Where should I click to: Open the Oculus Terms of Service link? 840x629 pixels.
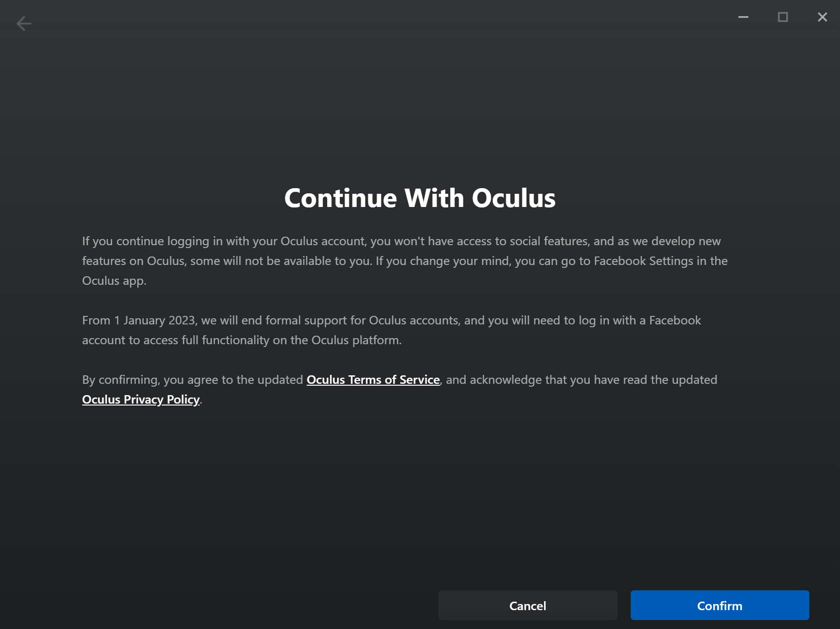point(373,380)
